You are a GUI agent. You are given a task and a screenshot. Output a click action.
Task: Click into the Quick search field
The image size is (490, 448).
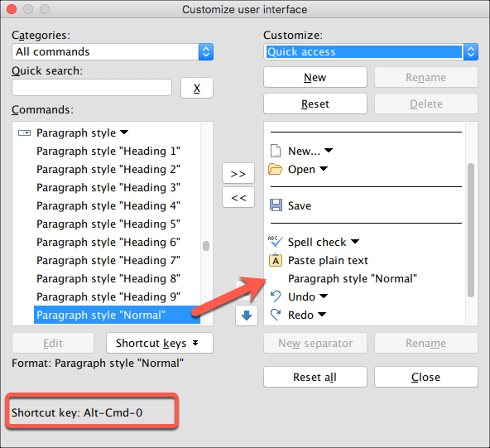pos(92,88)
